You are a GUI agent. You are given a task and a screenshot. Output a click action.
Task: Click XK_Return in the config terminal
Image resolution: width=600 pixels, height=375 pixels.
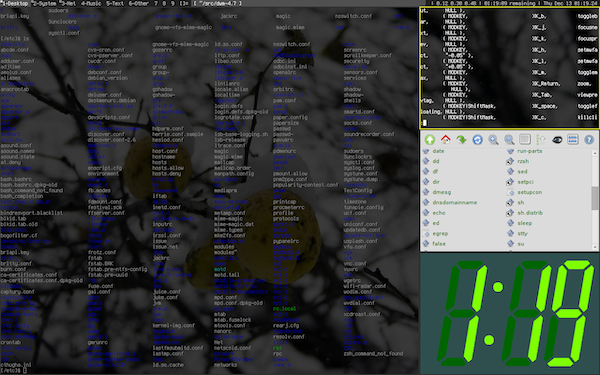click(545, 83)
